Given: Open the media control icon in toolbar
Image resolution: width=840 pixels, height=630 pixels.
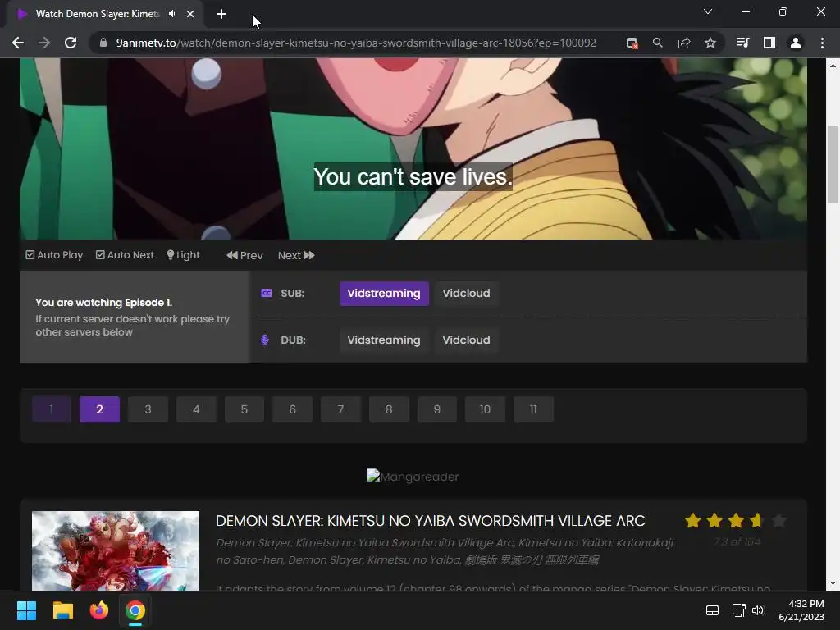Looking at the screenshot, I should click(x=742, y=43).
